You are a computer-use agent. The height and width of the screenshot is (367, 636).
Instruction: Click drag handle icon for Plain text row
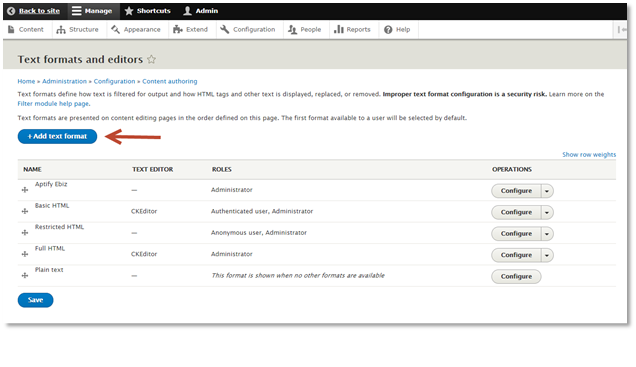tap(25, 276)
